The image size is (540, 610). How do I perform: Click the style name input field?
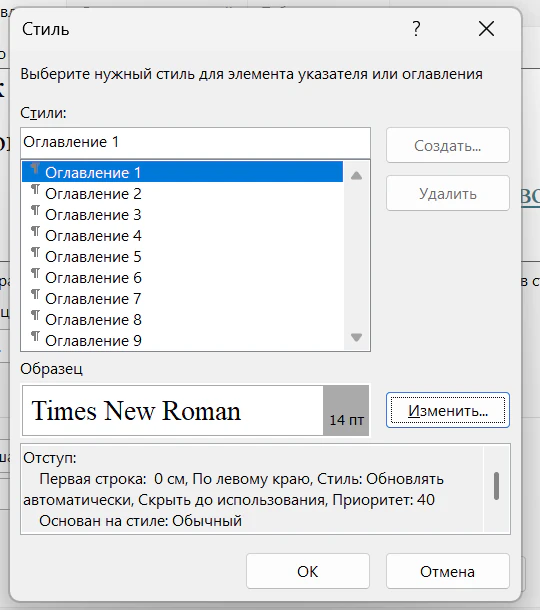(195, 142)
